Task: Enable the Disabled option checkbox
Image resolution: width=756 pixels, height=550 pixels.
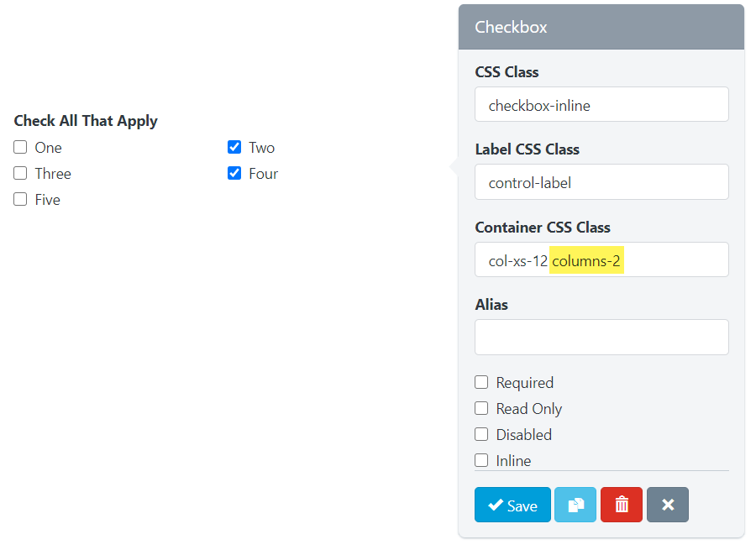Action: tap(481, 435)
